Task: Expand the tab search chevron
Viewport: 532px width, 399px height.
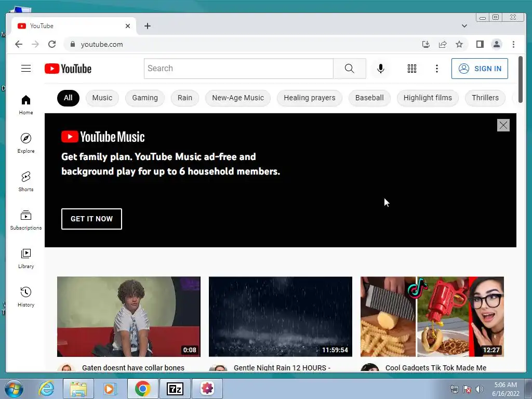Action: point(464,26)
